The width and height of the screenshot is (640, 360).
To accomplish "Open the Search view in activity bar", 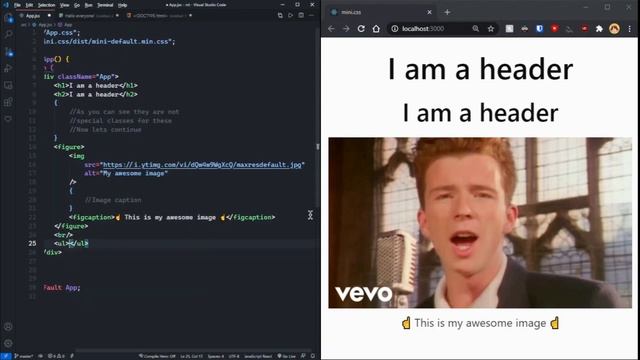I will pos(8,34).
